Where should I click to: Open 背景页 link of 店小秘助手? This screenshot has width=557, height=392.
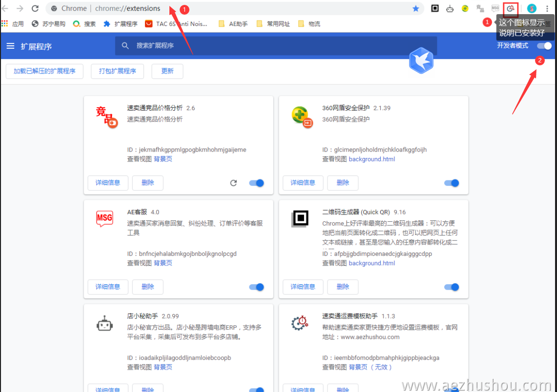coord(163,367)
